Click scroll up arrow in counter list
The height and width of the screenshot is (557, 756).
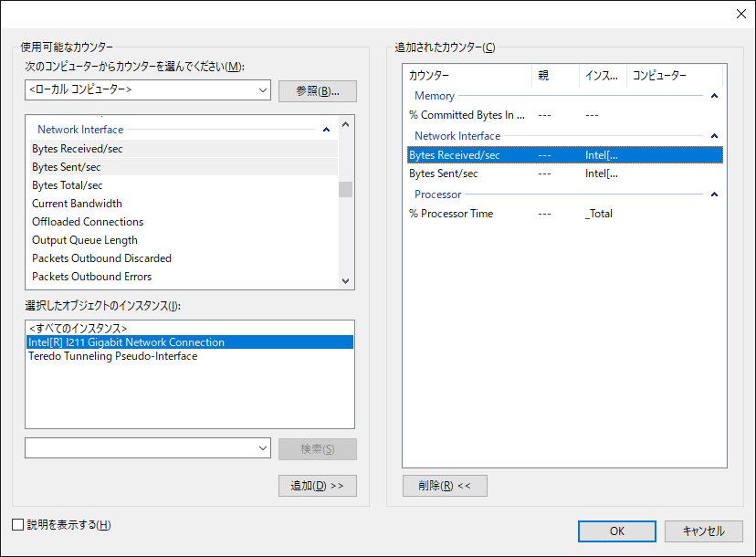click(345, 124)
